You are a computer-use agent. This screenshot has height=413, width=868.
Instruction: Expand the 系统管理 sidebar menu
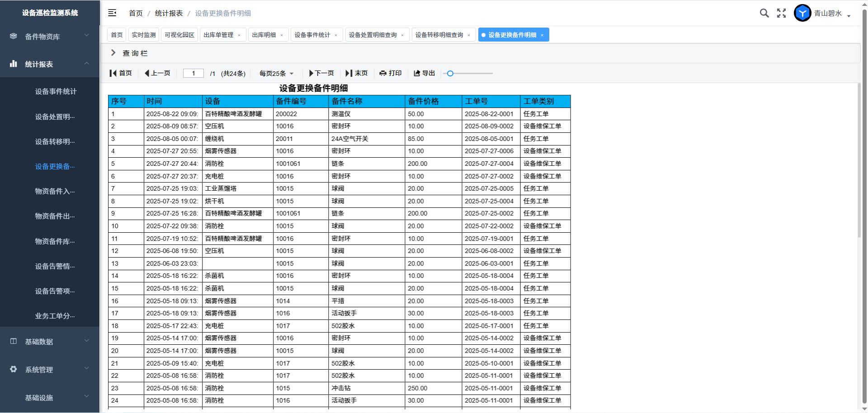[50, 370]
